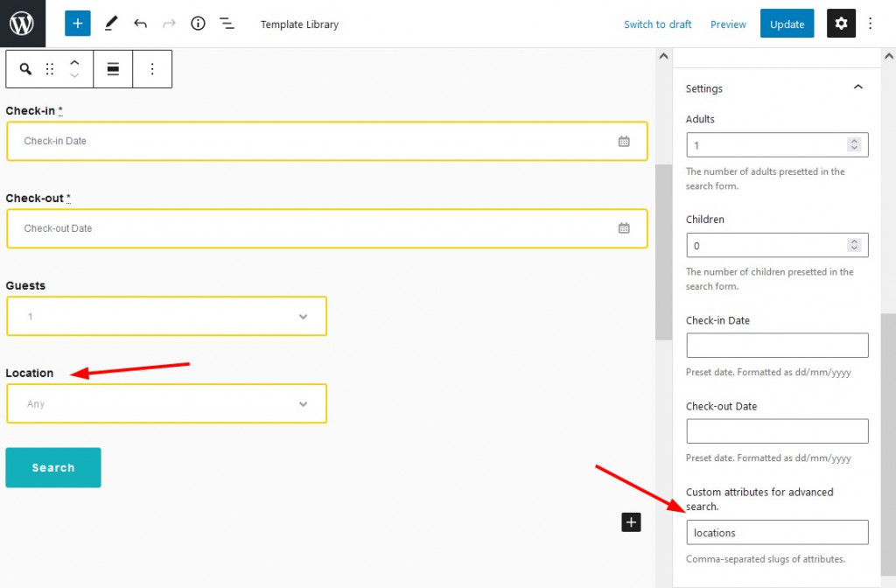Image resolution: width=896 pixels, height=588 pixels.
Task: Click the Update button
Action: [x=787, y=24]
